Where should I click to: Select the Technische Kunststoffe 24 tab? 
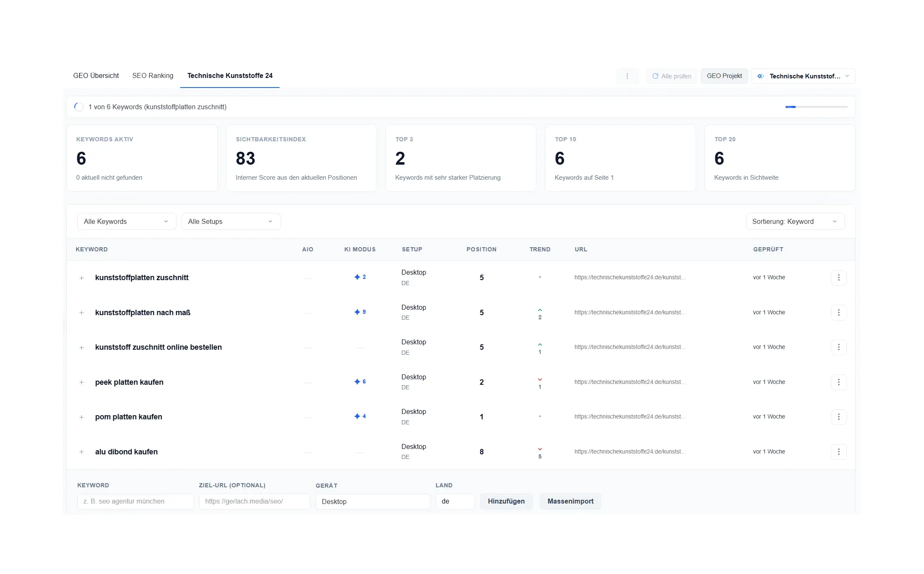[230, 76]
